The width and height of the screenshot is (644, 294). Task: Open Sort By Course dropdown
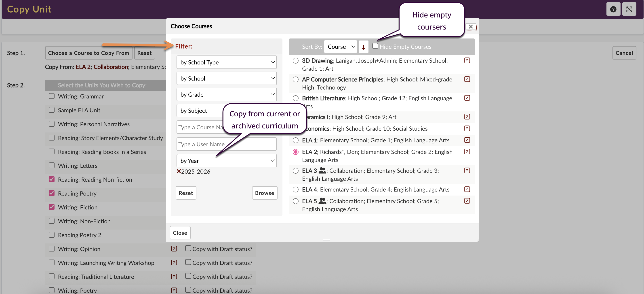(340, 47)
